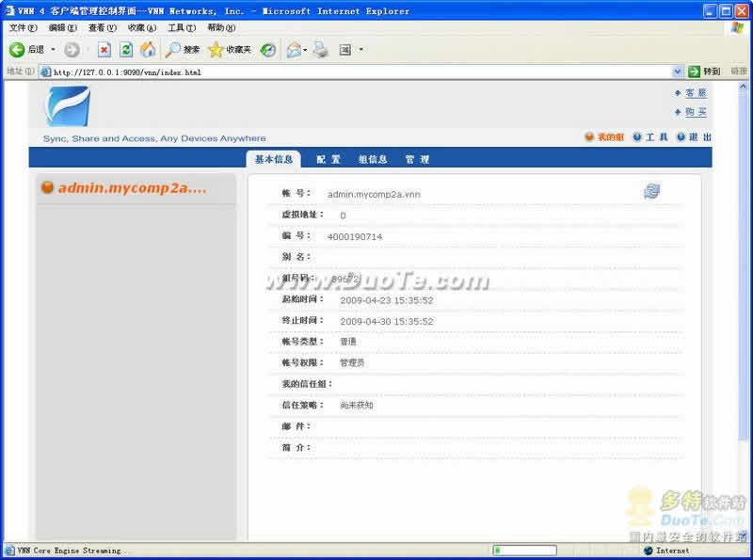Click the status bar page icon

pos(9,551)
